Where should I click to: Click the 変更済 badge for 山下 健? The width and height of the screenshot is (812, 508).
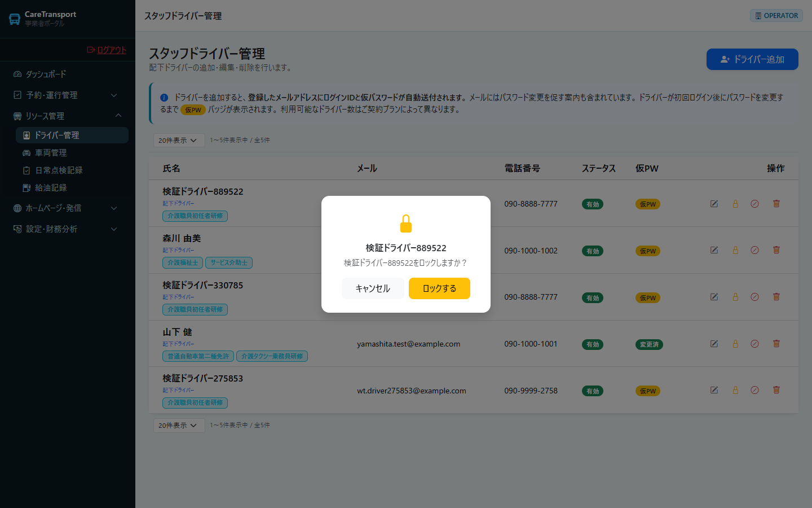click(x=649, y=344)
